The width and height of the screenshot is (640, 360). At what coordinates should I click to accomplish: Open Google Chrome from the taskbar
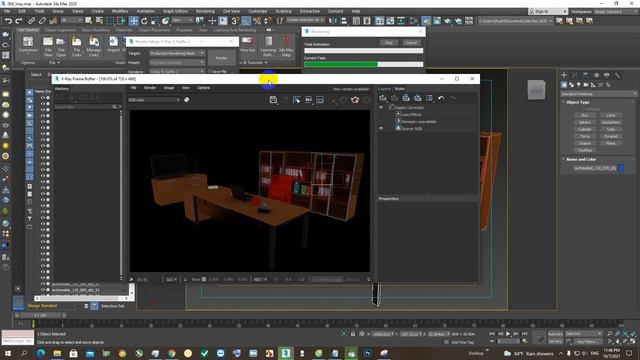click(171, 353)
